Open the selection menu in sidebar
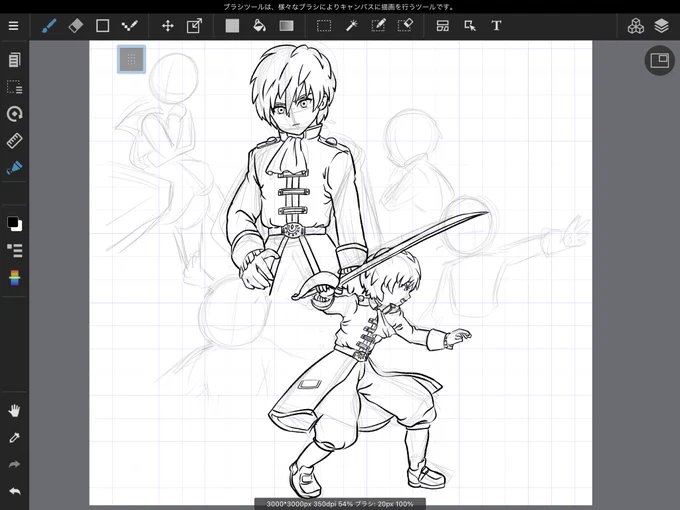Image resolution: width=680 pixels, height=510 pixels. [x=14, y=87]
